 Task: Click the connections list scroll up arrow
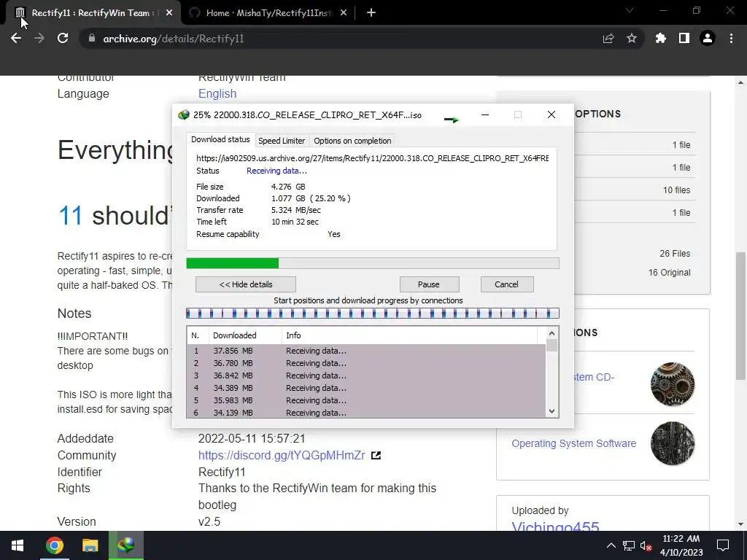(551, 333)
